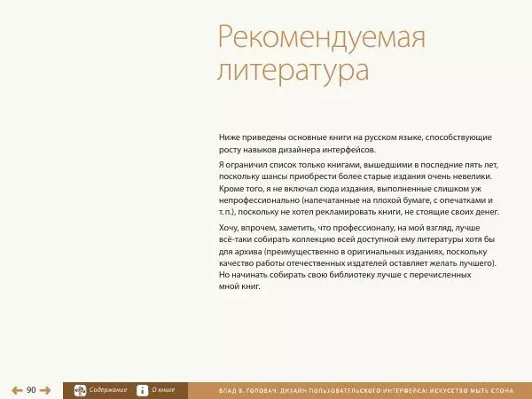Screen dimensions: 532x399
Task: Go to previous page with left arrow
Action: 17,390
